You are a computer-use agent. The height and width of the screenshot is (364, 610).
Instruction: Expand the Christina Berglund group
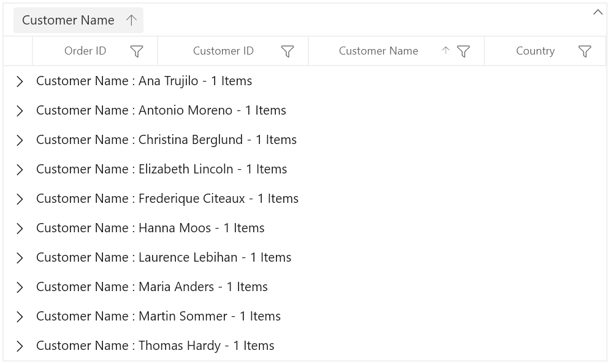(x=20, y=140)
